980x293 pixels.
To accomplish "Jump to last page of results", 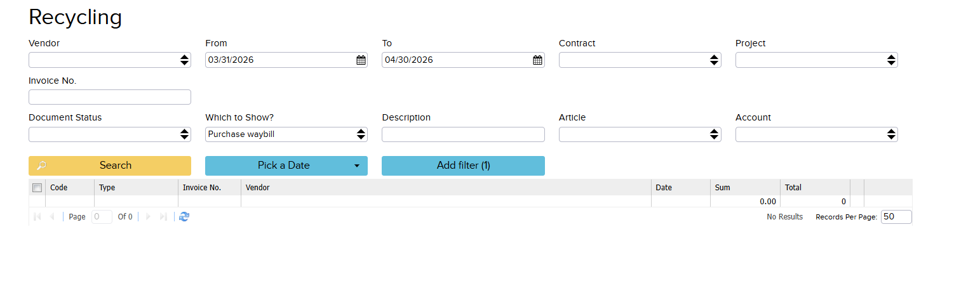I will (x=163, y=217).
